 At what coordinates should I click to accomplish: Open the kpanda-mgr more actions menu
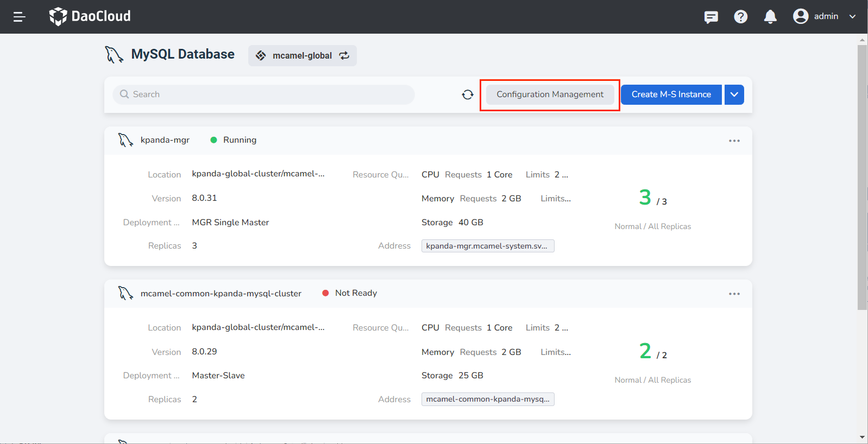pyautogui.click(x=734, y=141)
